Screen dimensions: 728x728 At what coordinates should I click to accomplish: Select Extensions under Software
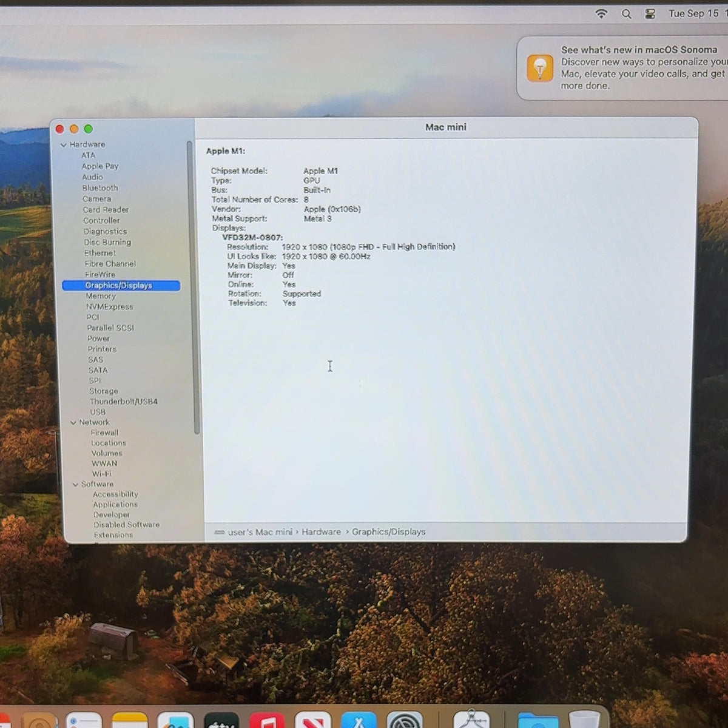point(113,535)
